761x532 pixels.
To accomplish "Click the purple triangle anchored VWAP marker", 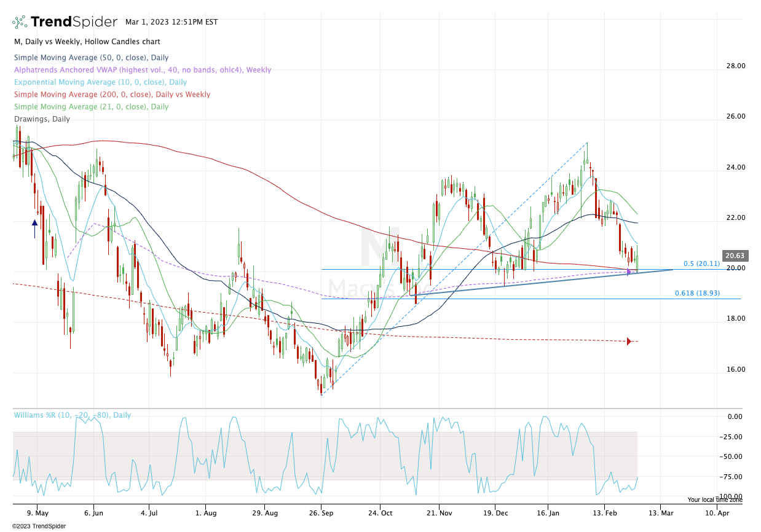I will pyautogui.click(x=629, y=272).
